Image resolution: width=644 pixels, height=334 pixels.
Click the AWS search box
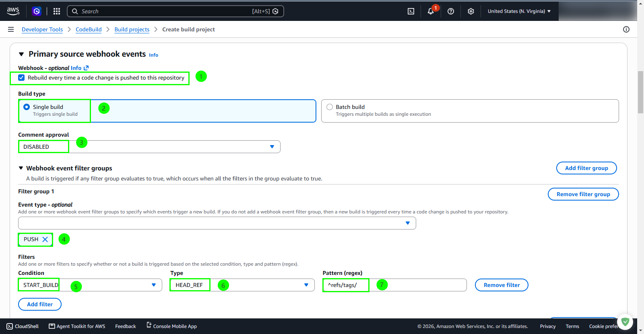(175, 11)
